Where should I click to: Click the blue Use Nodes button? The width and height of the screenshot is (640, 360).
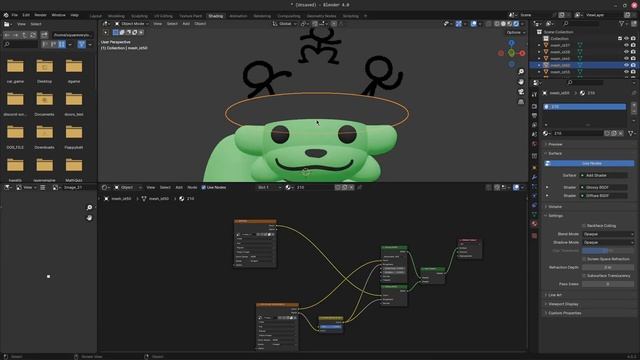pos(589,163)
